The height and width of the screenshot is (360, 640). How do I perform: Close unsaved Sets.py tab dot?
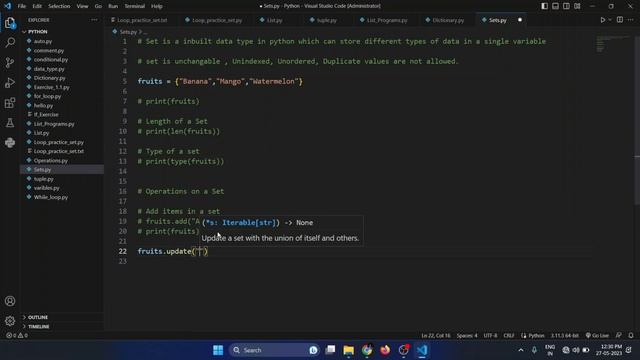(x=520, y=20)
